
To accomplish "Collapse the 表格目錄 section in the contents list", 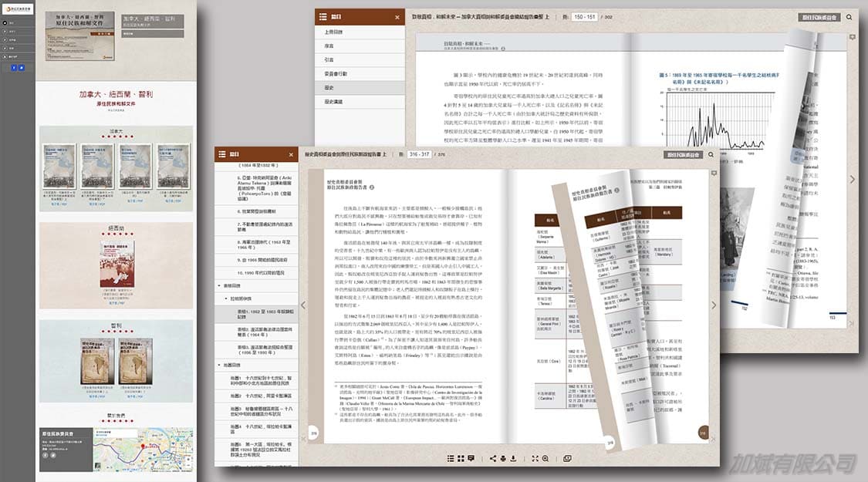I will point(219,286).
